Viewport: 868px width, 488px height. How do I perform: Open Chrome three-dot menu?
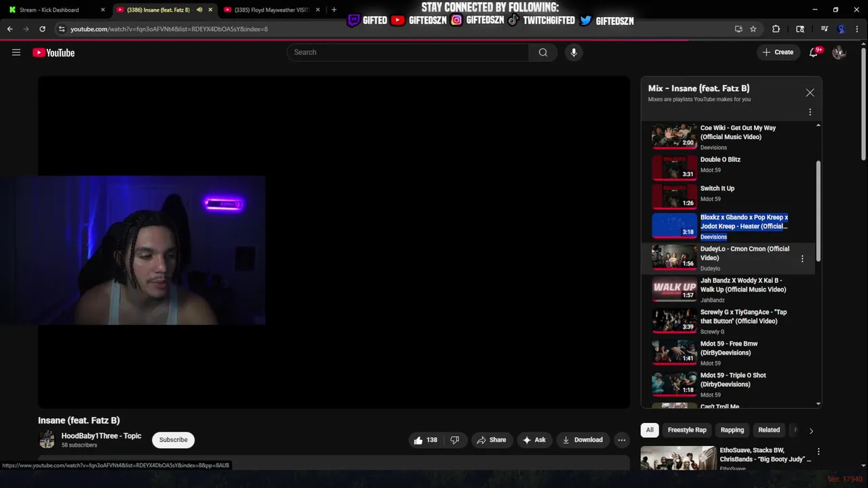point(858,29)
